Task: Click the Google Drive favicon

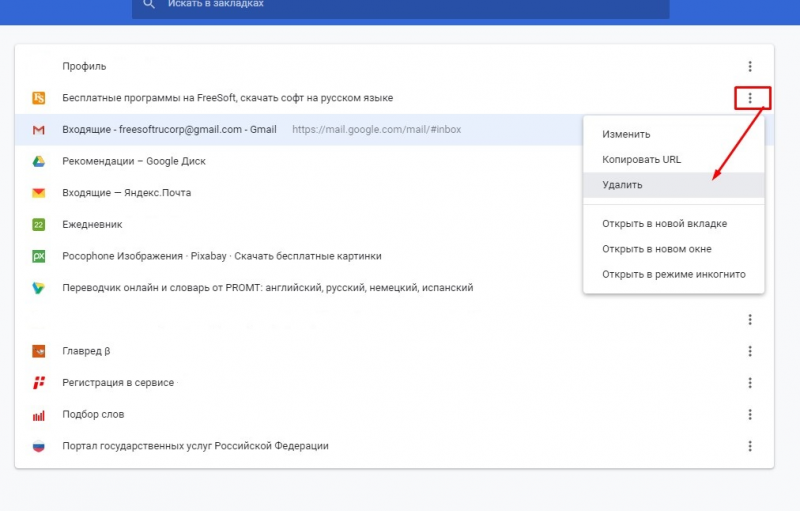Action: 39,162
